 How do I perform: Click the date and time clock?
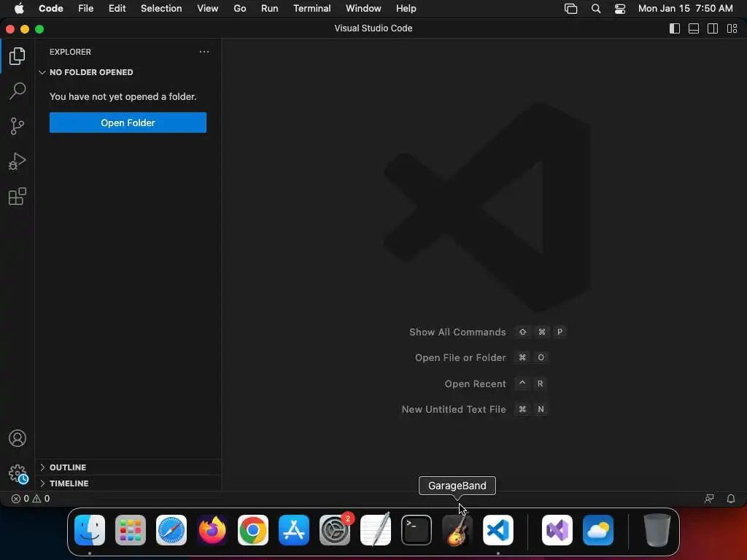click(685, 9)
